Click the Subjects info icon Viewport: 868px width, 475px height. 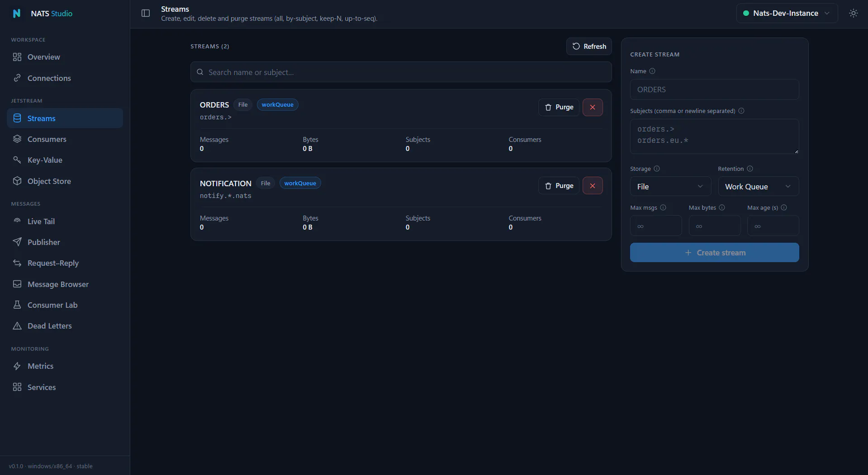(741, 111)
